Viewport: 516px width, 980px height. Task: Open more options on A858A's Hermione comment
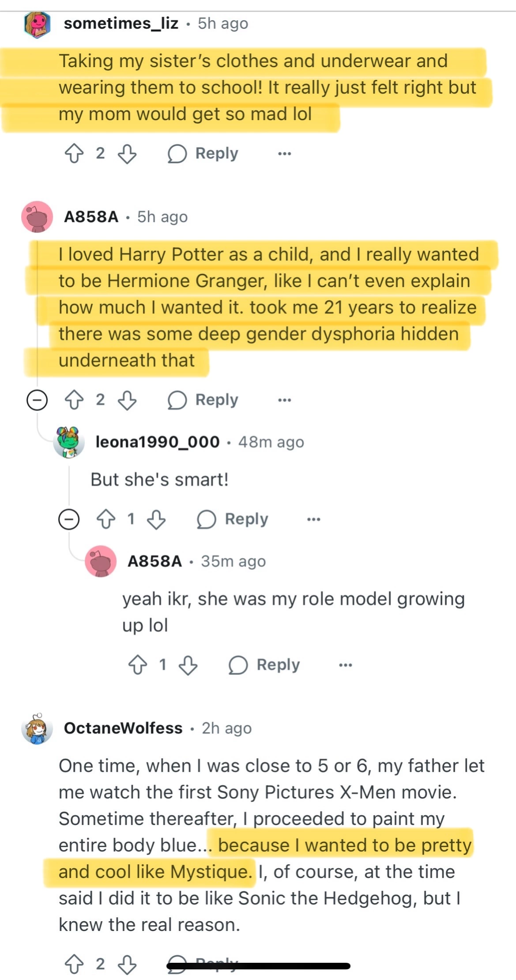pos(285,400)
